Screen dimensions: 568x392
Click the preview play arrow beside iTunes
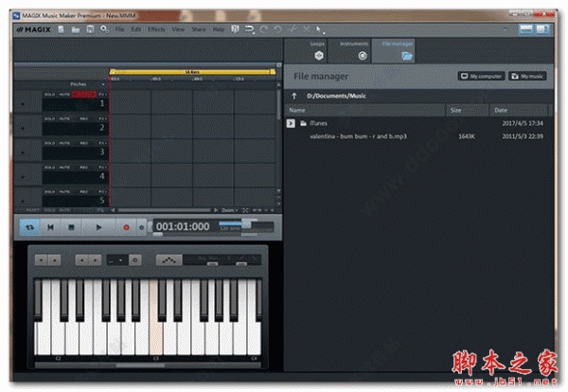click(x=291, y=123)
